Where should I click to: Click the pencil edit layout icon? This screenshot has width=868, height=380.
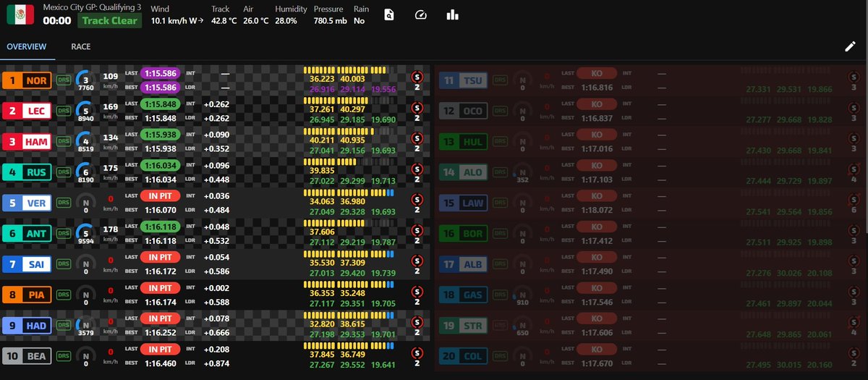click(x=850, y=46)
